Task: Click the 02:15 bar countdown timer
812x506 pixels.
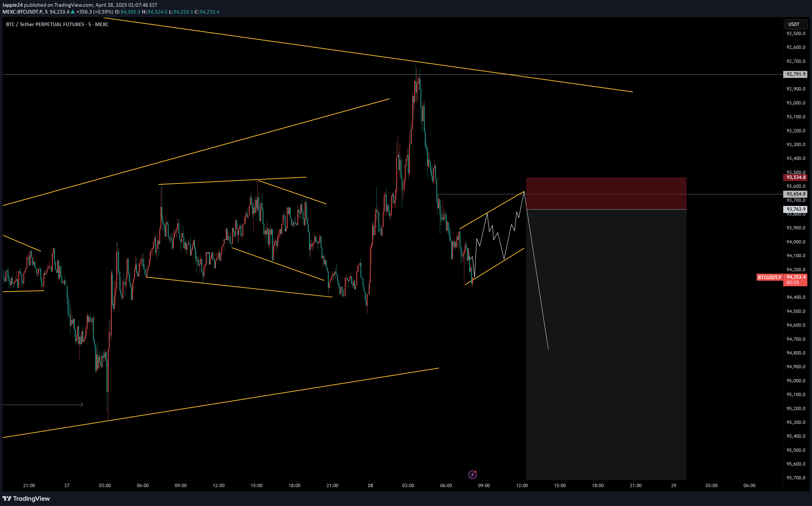Action: point(793,282)
